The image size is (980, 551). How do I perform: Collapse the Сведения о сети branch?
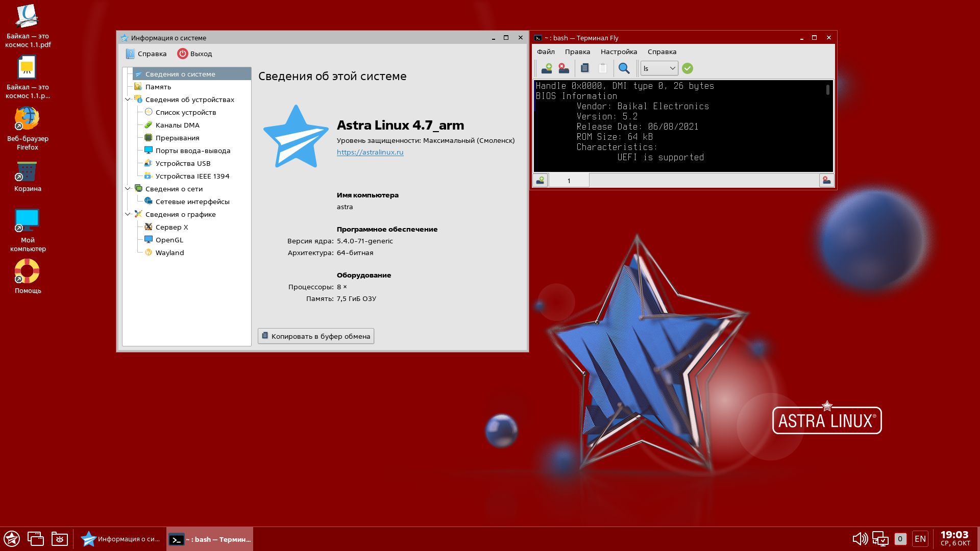[128, 189]
